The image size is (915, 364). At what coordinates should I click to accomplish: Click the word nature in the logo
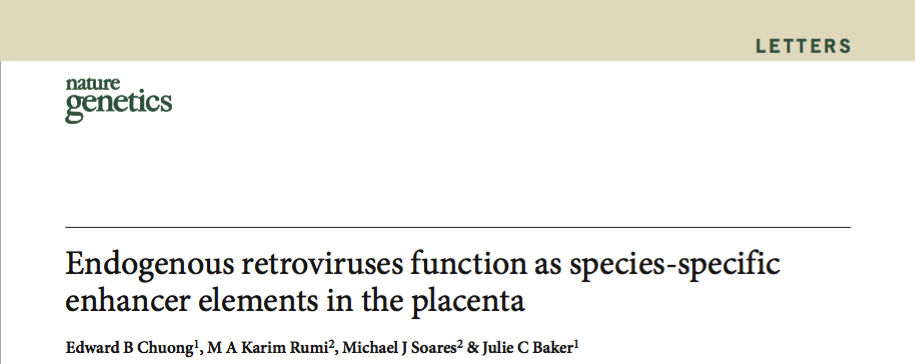click(x=93, y=83)
